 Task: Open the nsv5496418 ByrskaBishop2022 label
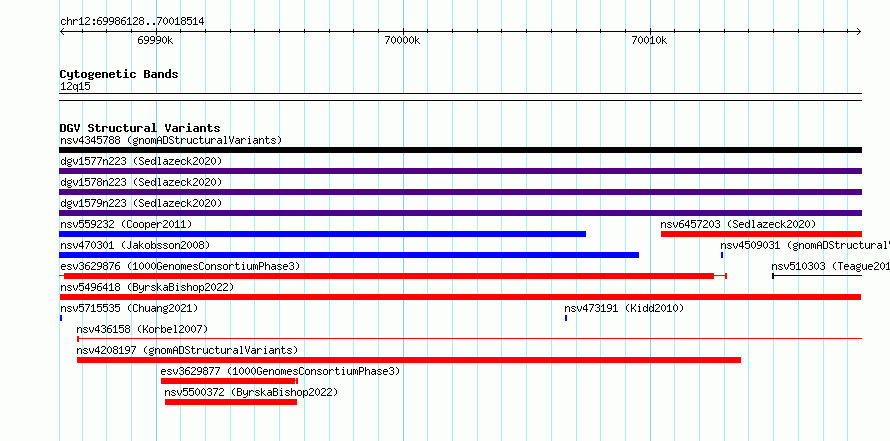click(x=147, y=287)
